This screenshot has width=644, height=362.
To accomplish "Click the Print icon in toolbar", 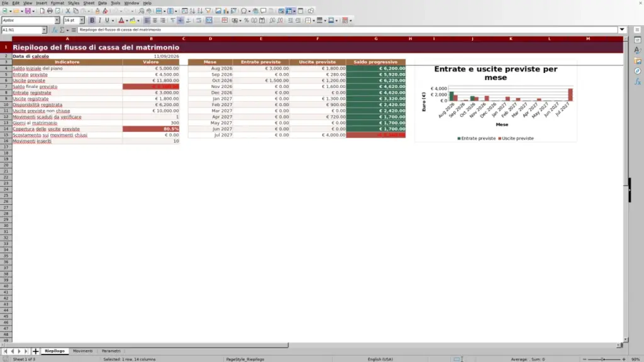I will (x=50, y=11).
